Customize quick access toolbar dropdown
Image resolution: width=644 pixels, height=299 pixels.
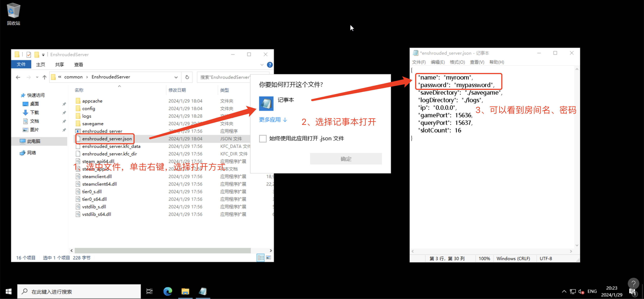tap(43, 55)
